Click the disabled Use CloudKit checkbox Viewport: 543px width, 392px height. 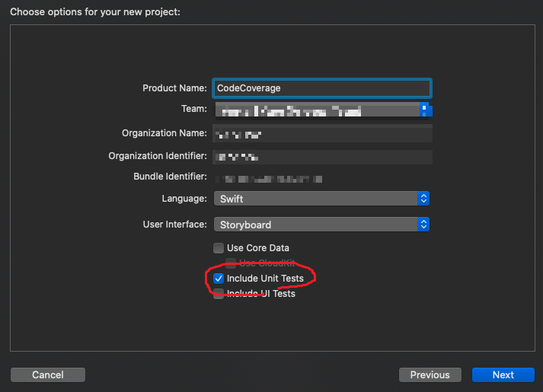tap(231, 263)
